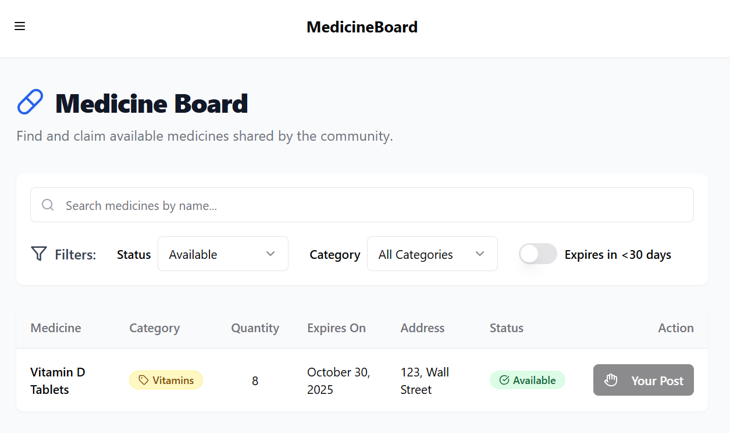Click the checkmark icon in Available badge
730x433 pixels.
click(504, 380)
